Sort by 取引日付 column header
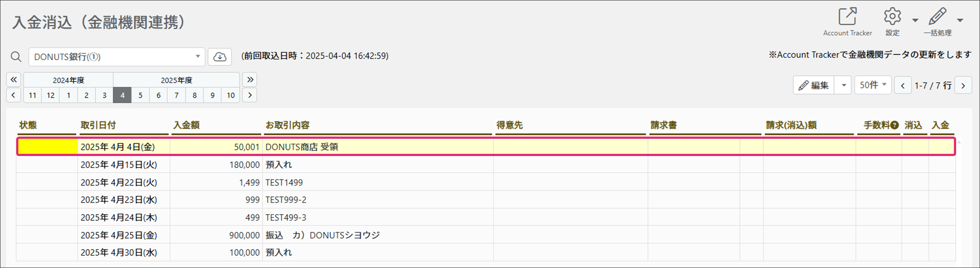The width and height of the screenshot is (980, 268). [98, 125]
